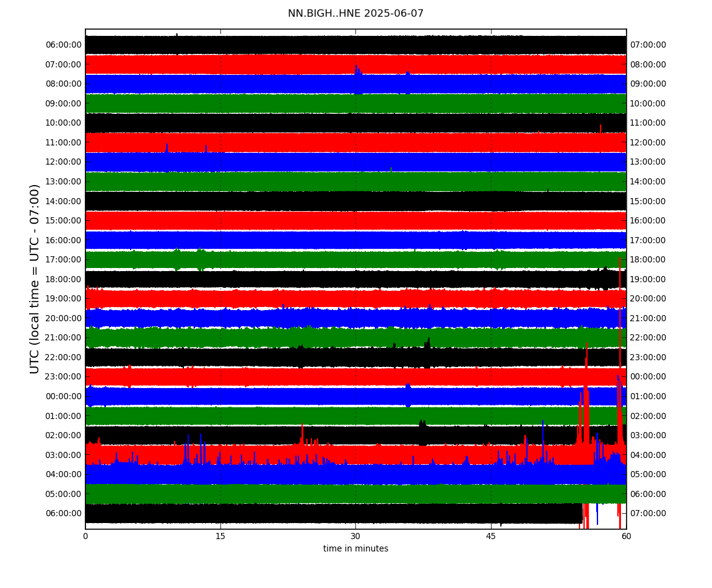Click the right-side axis label 17:00:00
The height and width of the screenshot is (588, 712).
[648, 240]
